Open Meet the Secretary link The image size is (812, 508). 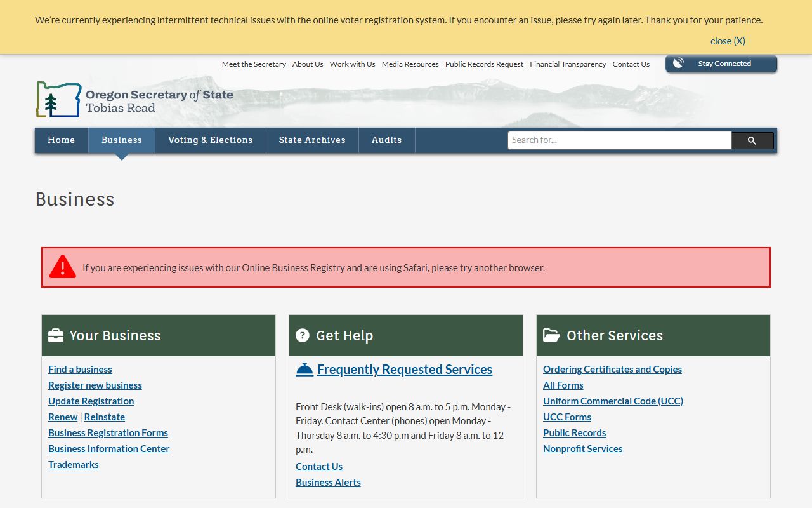coord(254,64)
